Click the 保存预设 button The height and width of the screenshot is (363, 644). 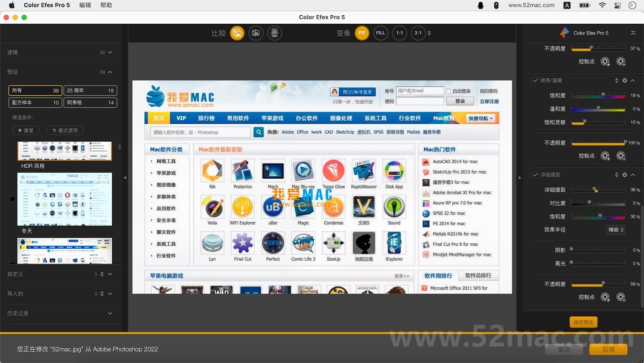584,322
